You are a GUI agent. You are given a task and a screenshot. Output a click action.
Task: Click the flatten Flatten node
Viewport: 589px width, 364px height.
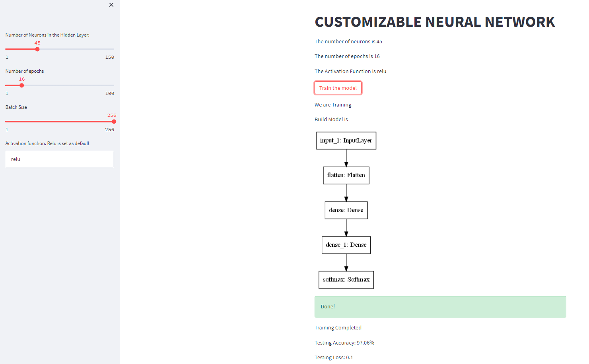coord(346,175)
